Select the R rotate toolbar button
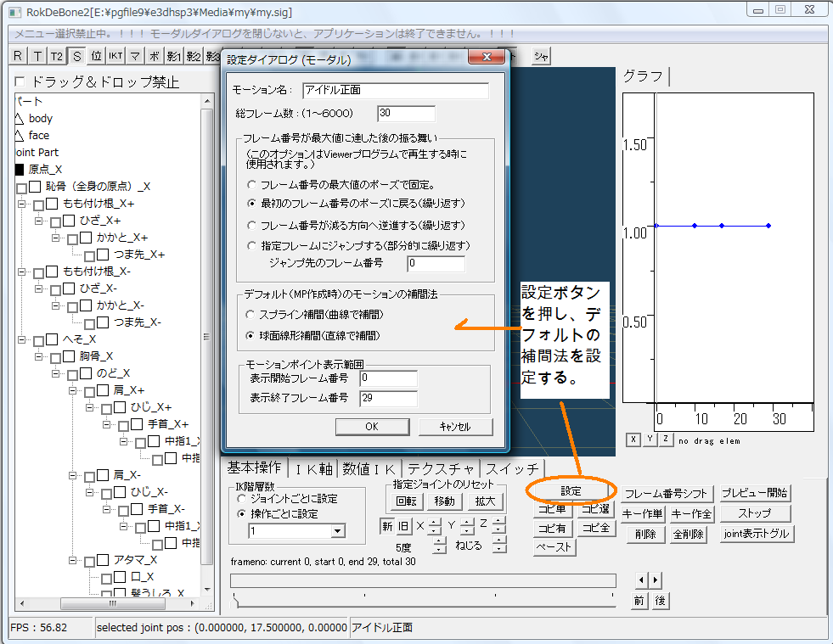This screenshot has width=833, height=644. 18,56
